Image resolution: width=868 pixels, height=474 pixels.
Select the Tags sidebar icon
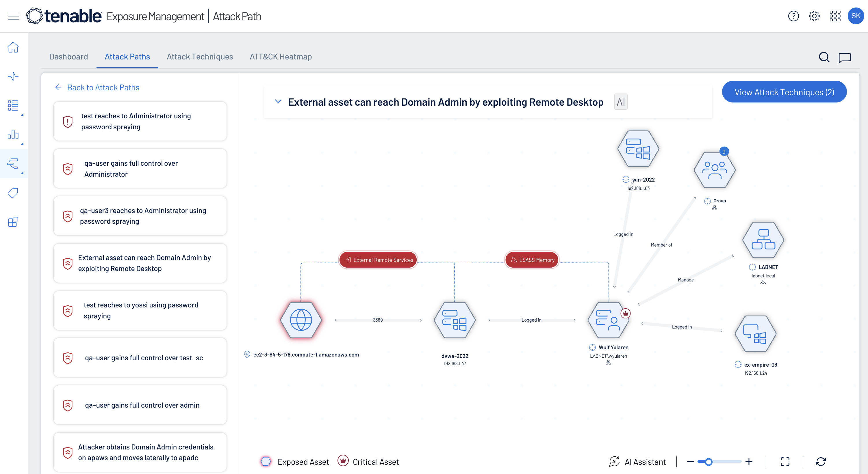(13, 193)
